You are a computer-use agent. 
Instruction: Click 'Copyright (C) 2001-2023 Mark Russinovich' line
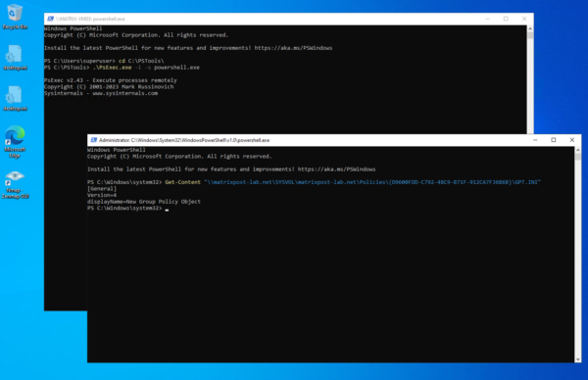tap(109, 86)
